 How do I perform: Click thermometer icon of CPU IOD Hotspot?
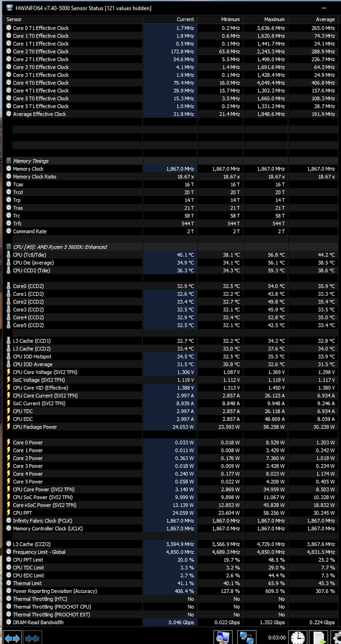(x=9, y=356)
